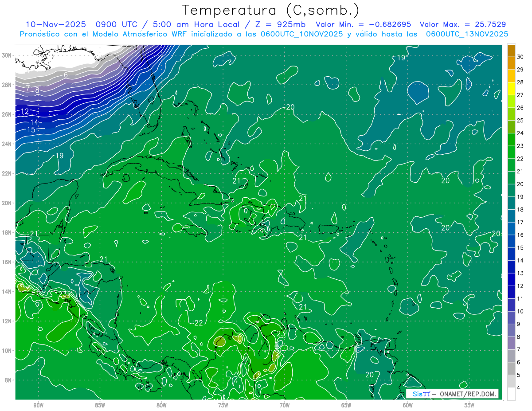Viewport: 532px width, 411px height.
Task: Pick the dark blue swatch between 12 and 13
Action: point(511,280)
